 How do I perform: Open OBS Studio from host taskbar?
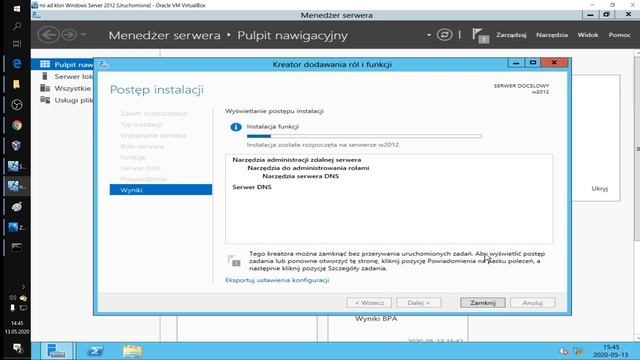17,105
